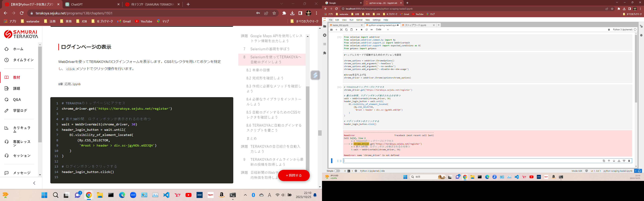644x201 pixels.
Task: Cut the selected cell with the scissors icon
Action: pyautogui.click(x=341, y=29)
